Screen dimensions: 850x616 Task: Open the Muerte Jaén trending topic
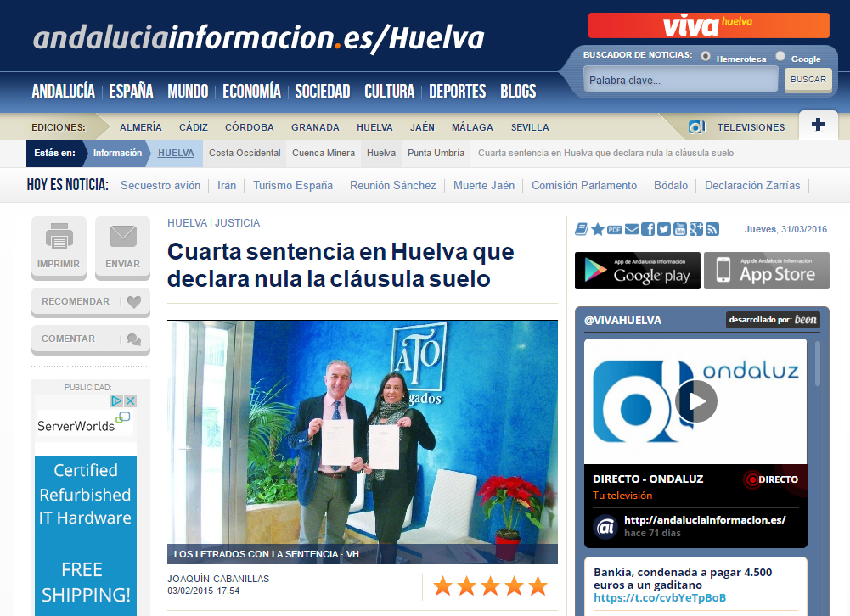pos(483,185)
